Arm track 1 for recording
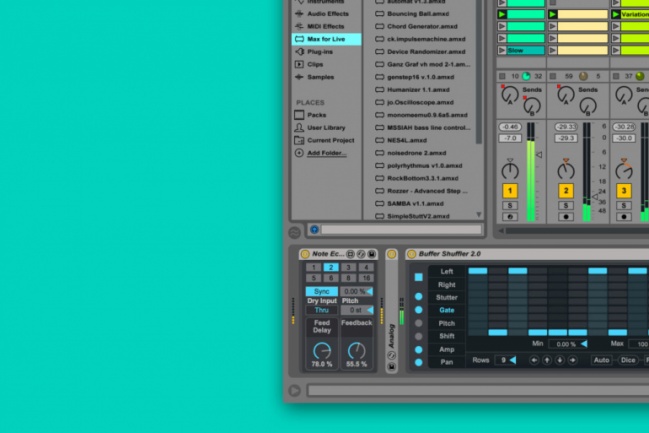Viewport: 649px width, 433px height. 510,216
